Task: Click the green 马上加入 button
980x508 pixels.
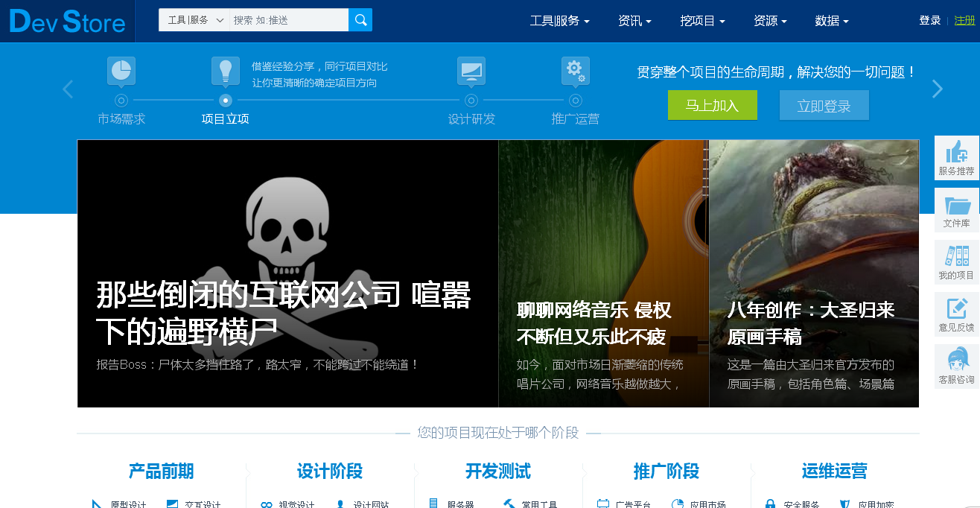Action: (713, 105)
